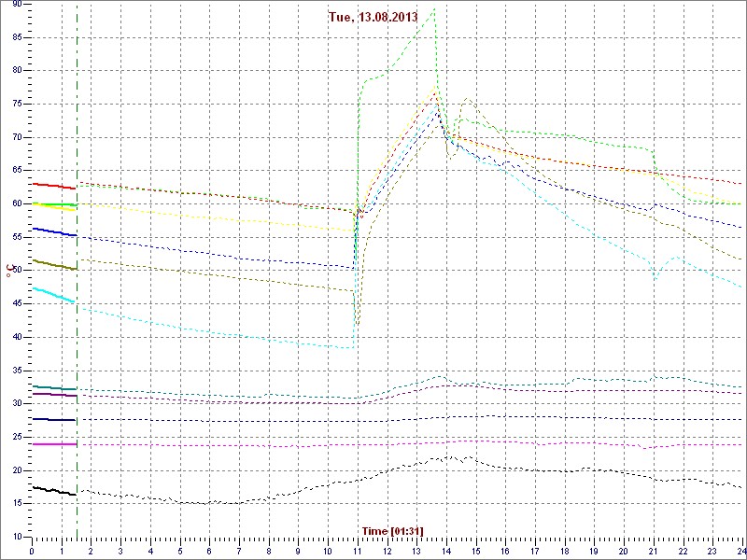Screen dimensions: 747x560
Task: Click the °C unit label on vertical axis
Action: point(8,271)
